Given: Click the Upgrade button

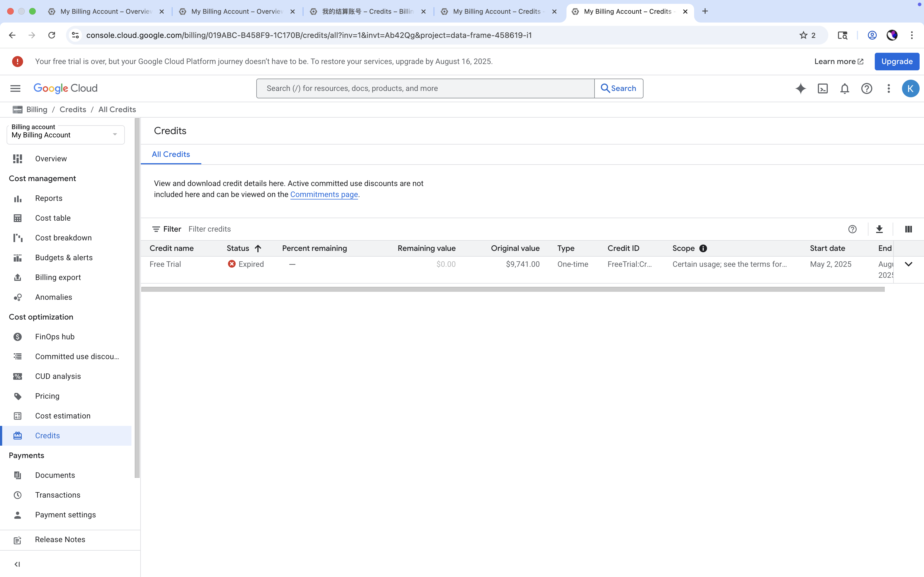Looking at the screenshot, I should 897,62.
